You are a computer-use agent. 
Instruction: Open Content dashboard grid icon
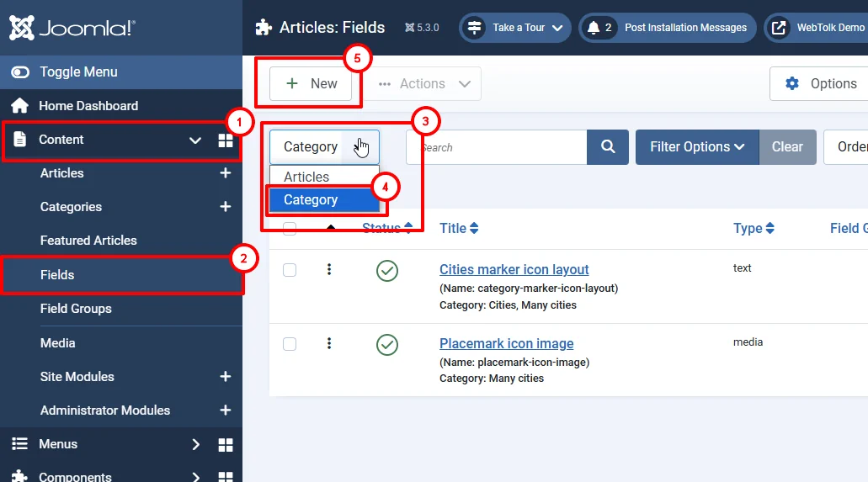tap(226, 140)
